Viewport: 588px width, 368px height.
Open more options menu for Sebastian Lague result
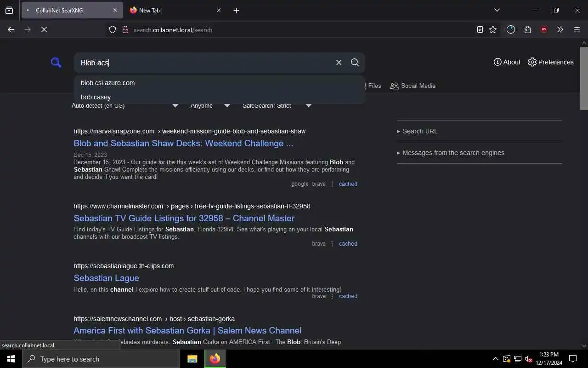pos(332,296)
